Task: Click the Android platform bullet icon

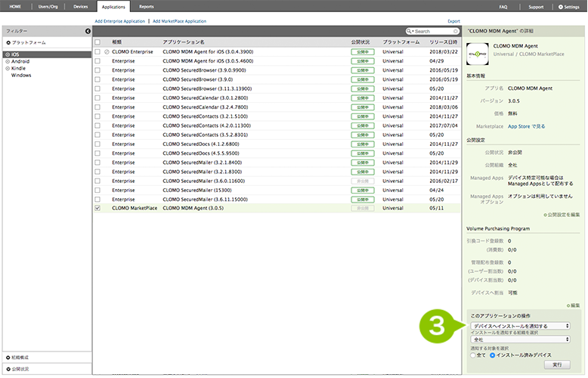Action: [x=8, y=61]
